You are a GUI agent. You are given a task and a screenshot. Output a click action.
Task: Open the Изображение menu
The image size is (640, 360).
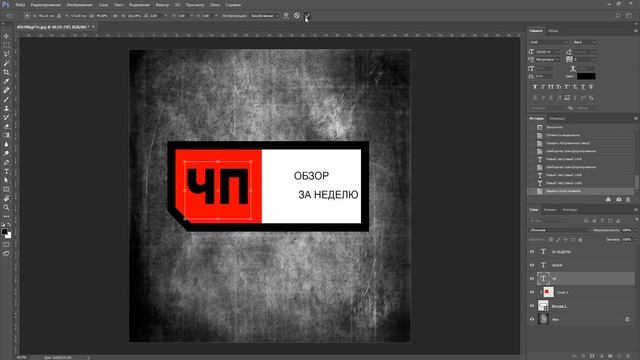tap(80, 5)
